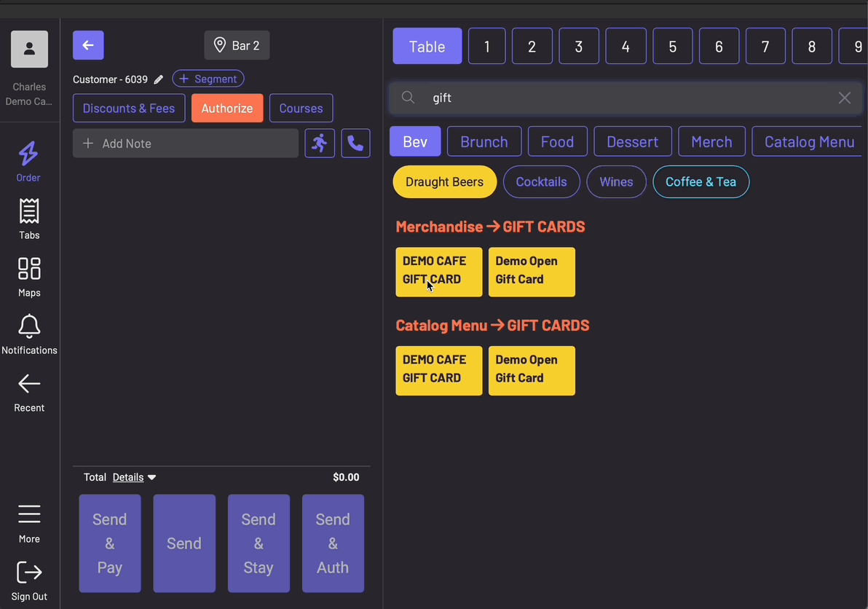Select the Cocktails category pill
Viewport: 868px width, 609px height.
[541, 182]
